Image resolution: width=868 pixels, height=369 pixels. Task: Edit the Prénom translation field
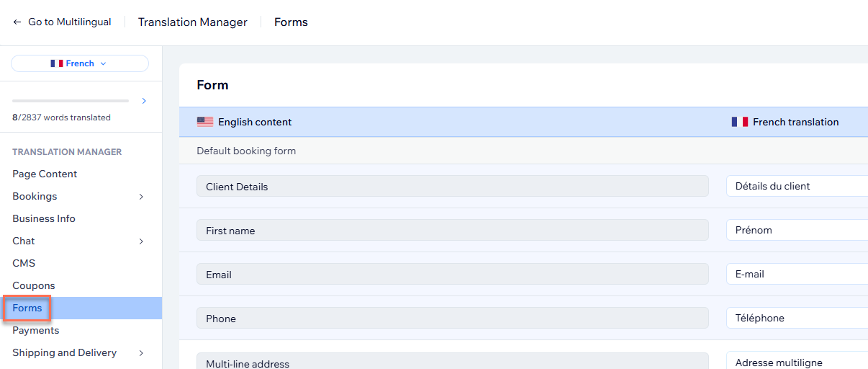pos(797,230)
